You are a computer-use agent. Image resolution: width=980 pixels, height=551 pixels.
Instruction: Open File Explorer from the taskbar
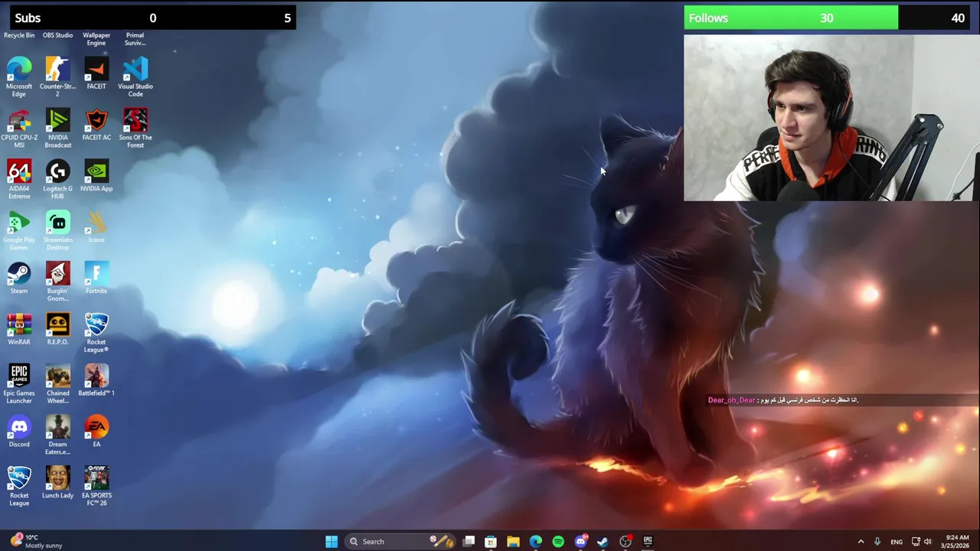click(513, 541)
